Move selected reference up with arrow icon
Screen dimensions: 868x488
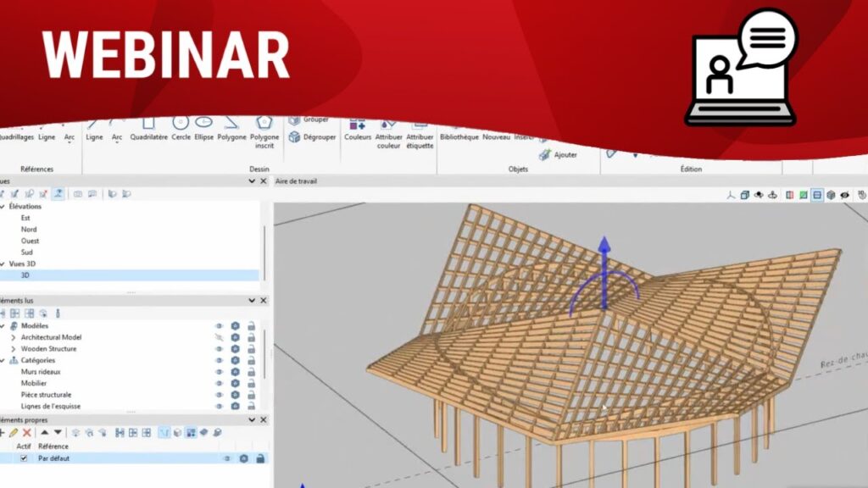pyautogui.click(x=44, y=432)
